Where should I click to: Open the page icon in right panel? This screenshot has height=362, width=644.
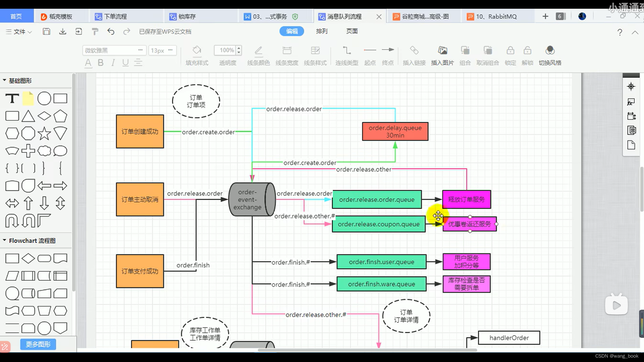tap(631, 145)
